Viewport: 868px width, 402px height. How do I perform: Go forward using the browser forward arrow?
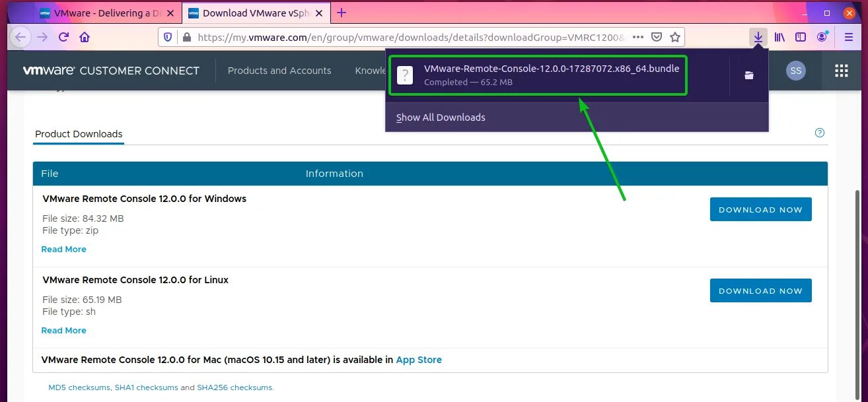[x=42, y=37]
